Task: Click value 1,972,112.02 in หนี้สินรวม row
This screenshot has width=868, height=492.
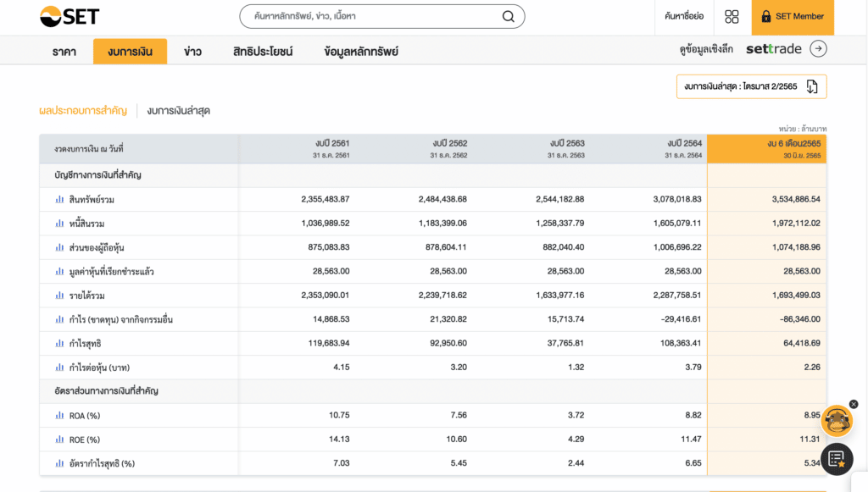Action: pos(796,224)
